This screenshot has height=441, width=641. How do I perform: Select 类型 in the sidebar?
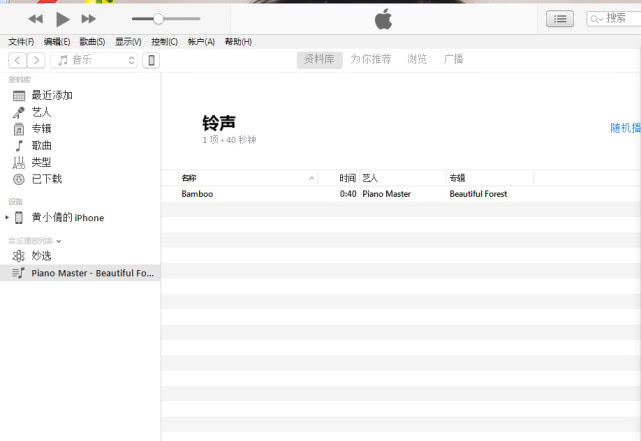point(41,162)
